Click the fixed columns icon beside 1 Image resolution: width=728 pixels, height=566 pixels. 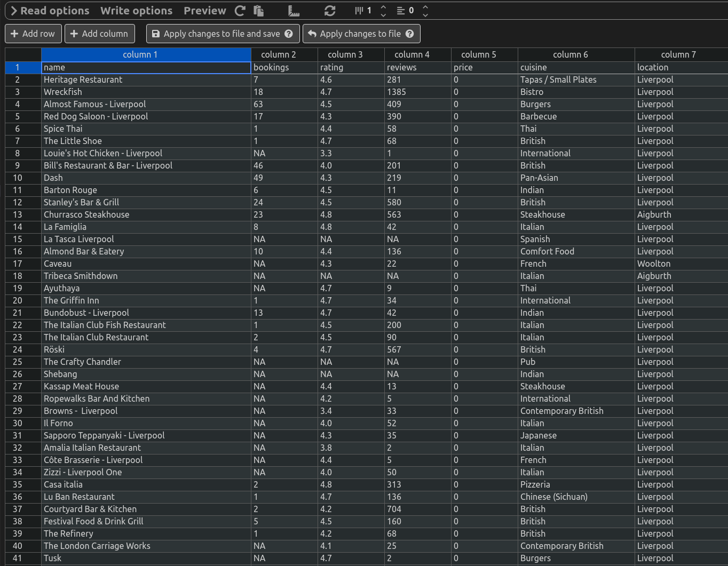click(359, 11)
